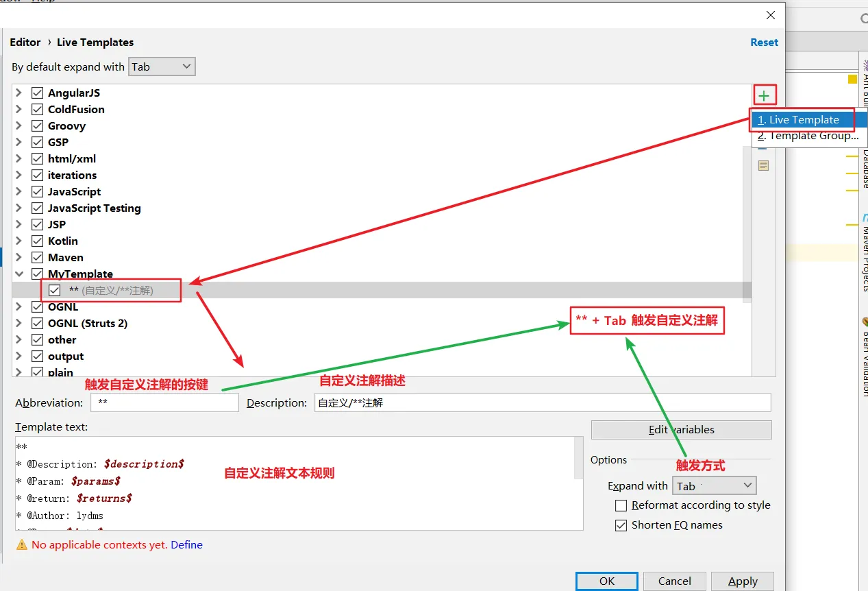The width and height of the screenshot is (868, 591).
Task: Expand the other template group
Action: (19, 339)
